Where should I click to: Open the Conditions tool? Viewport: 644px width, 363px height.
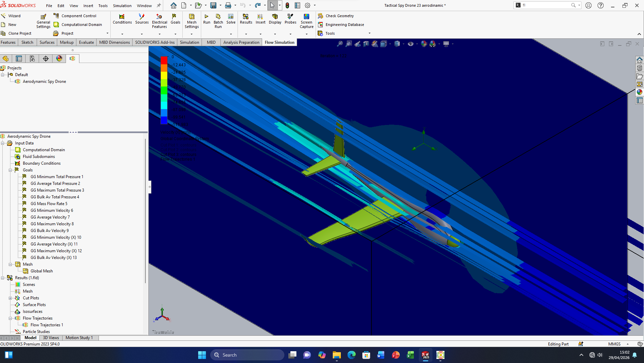coord(122,19)
